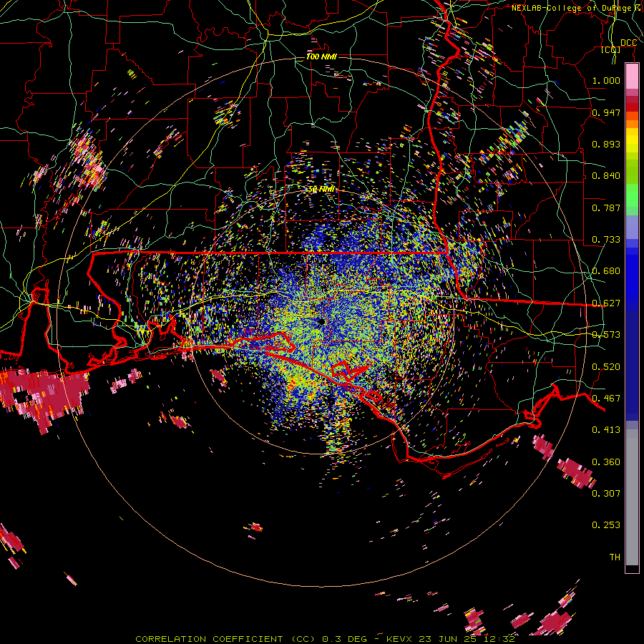Click the 0.733 scale value

click(606, 240)
